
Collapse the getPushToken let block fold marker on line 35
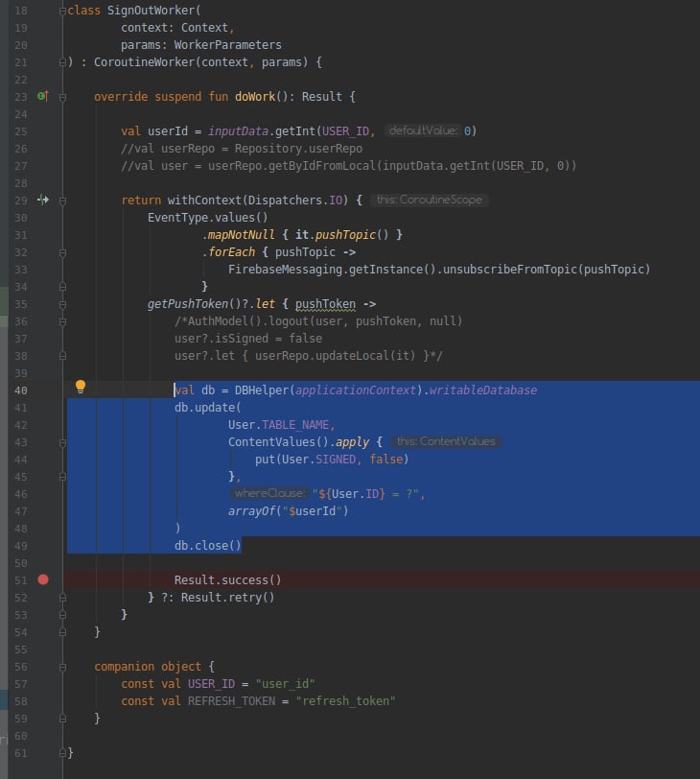(x=62, y=304)
